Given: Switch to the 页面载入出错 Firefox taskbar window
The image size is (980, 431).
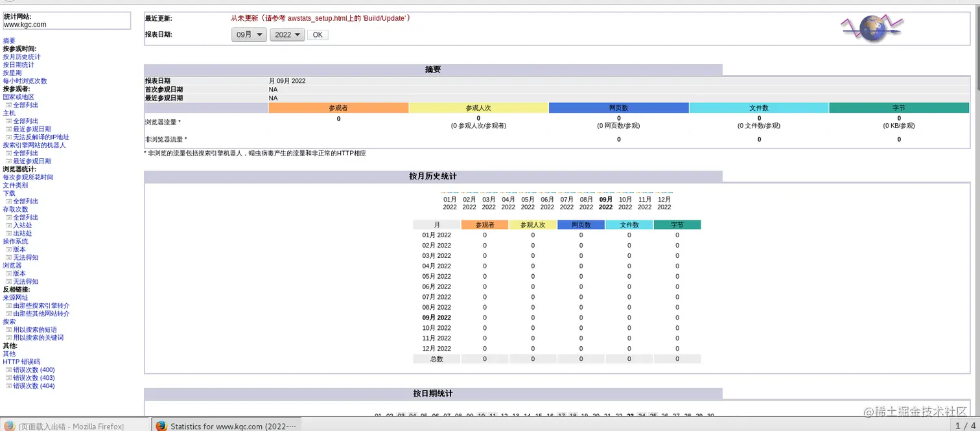Looking at the screenshot, I should [76, 426].
